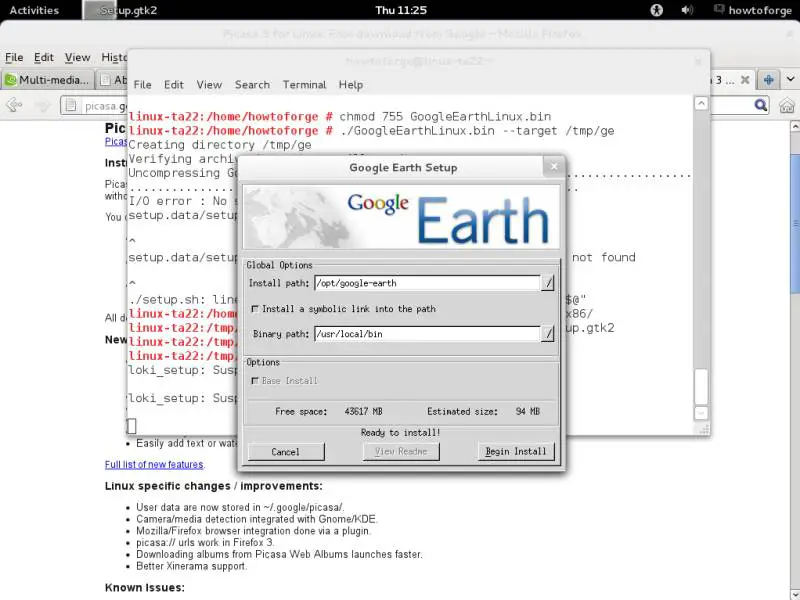Switch to the Multi-media Firefox tab
The height and width of the screenshot is (600, 800).
click(47, 80)
